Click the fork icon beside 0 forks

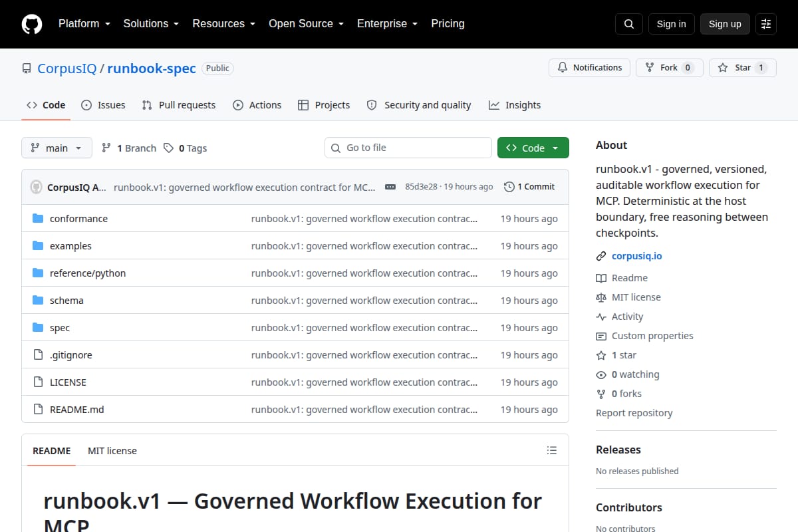[x=601, y=394]
